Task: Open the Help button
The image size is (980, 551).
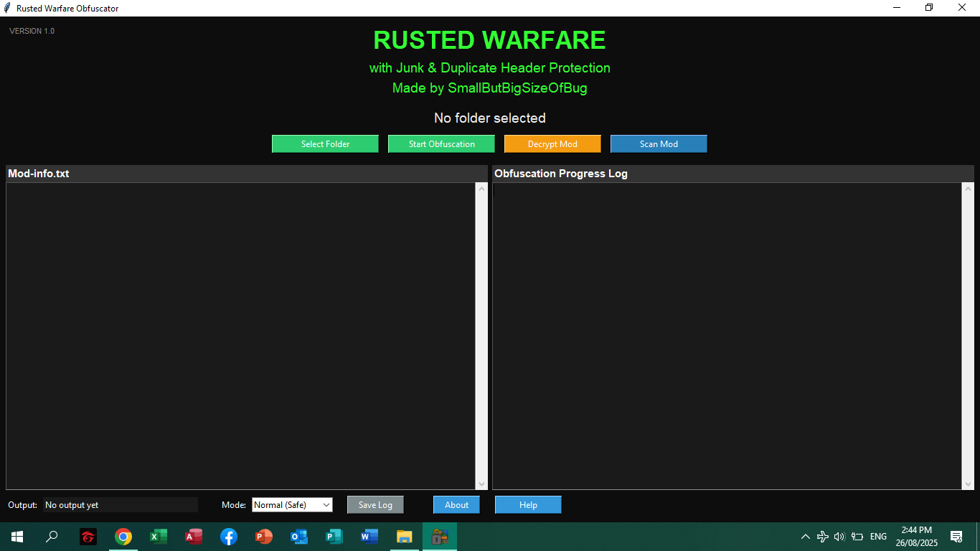Action: 528,504
